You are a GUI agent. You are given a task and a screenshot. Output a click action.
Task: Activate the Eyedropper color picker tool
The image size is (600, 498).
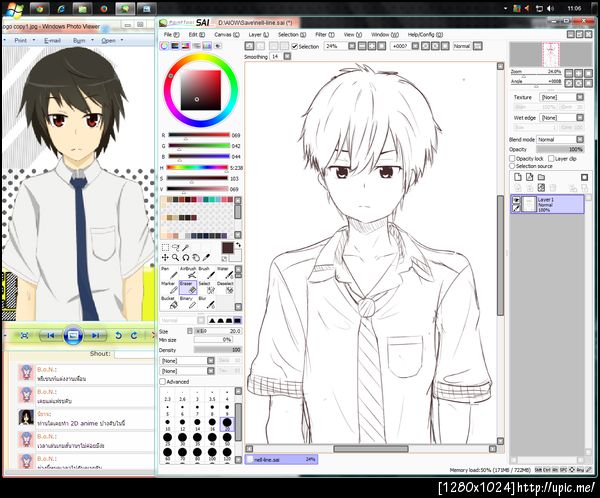[x=206, y=258]
